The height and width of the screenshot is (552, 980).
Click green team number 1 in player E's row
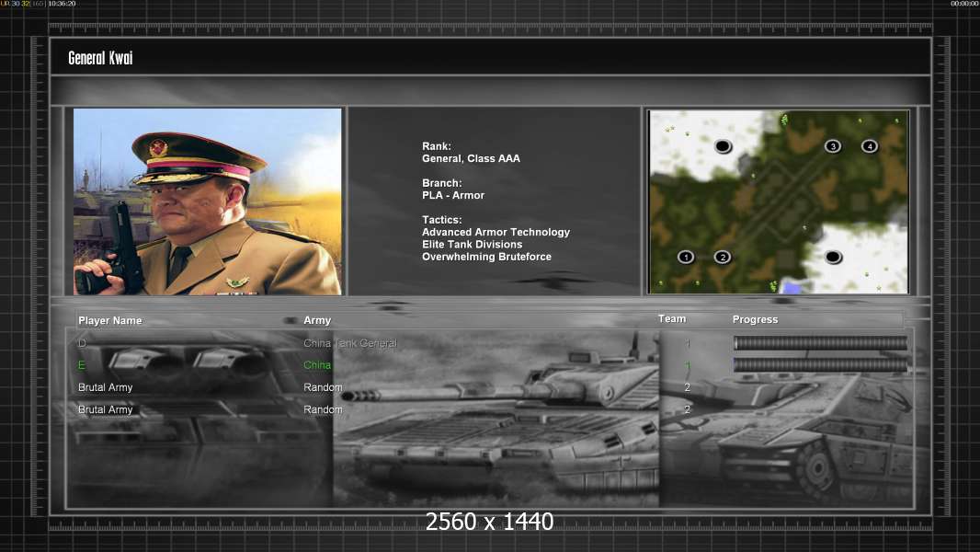click(x=688, y=365)
